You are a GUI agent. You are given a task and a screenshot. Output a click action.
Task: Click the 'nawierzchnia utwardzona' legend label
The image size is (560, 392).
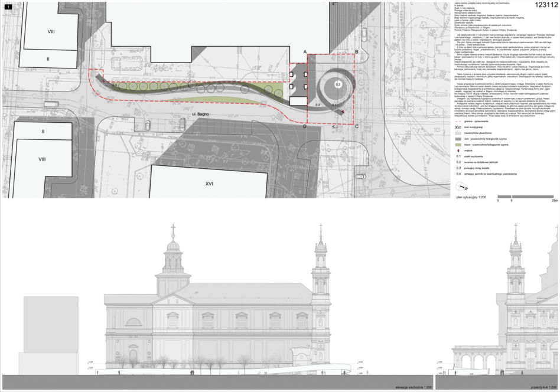(x=478, y=133)
